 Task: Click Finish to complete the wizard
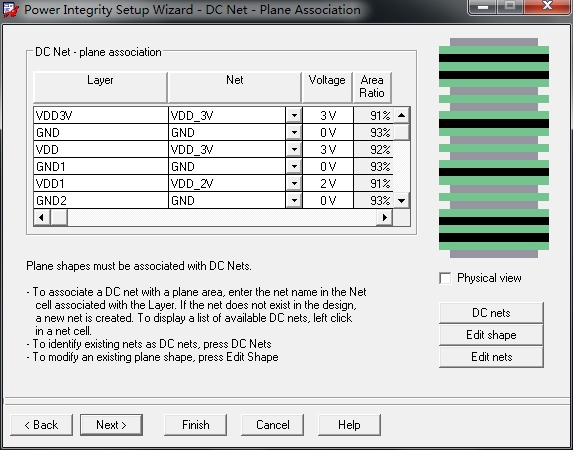click(x=196, y=425)
